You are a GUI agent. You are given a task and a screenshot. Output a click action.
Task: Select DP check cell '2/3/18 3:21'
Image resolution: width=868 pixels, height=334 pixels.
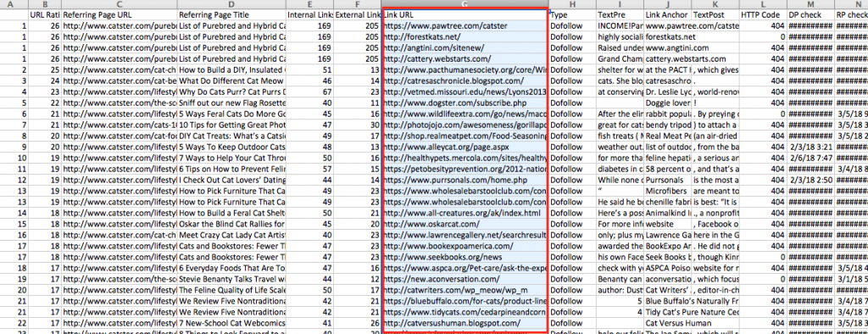811,147
